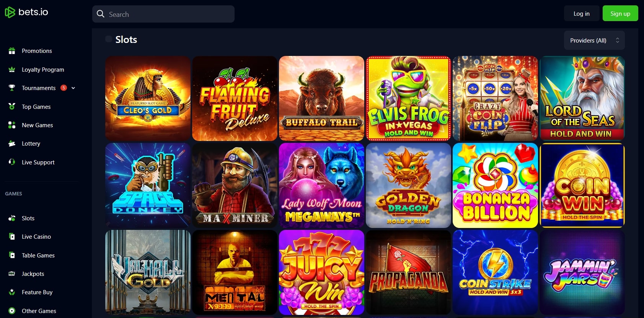
Task: Open the Providers (All) dropdown
Action: coord(594,40)
